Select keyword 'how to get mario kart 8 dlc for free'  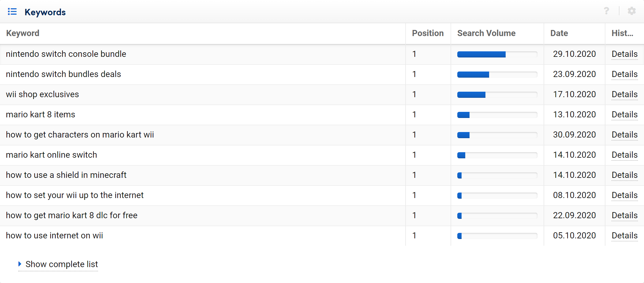coord(72,215)
